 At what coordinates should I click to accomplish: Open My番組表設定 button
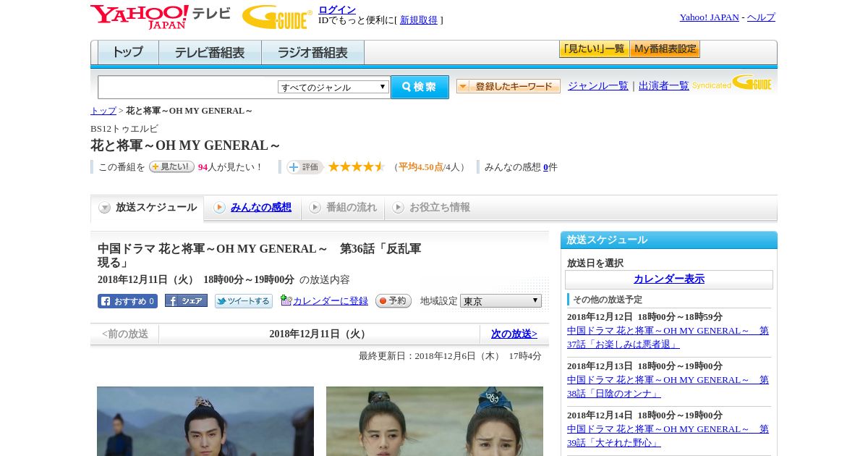pos(665,49)
